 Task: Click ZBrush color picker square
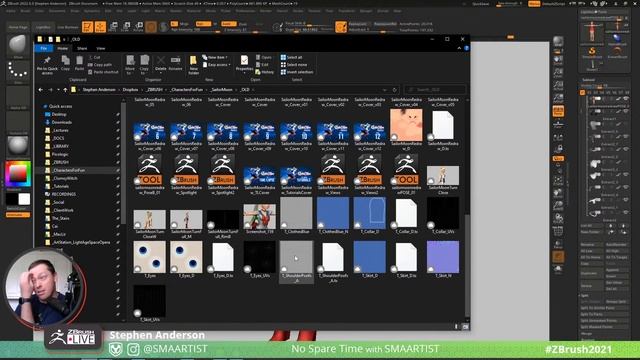(18, 174)
